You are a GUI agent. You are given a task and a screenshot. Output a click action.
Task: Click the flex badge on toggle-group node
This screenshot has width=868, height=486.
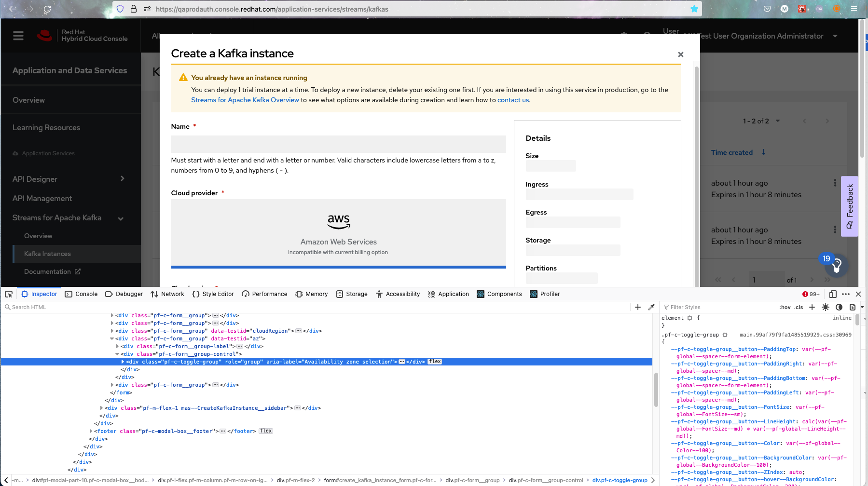(x=435, y=362)
